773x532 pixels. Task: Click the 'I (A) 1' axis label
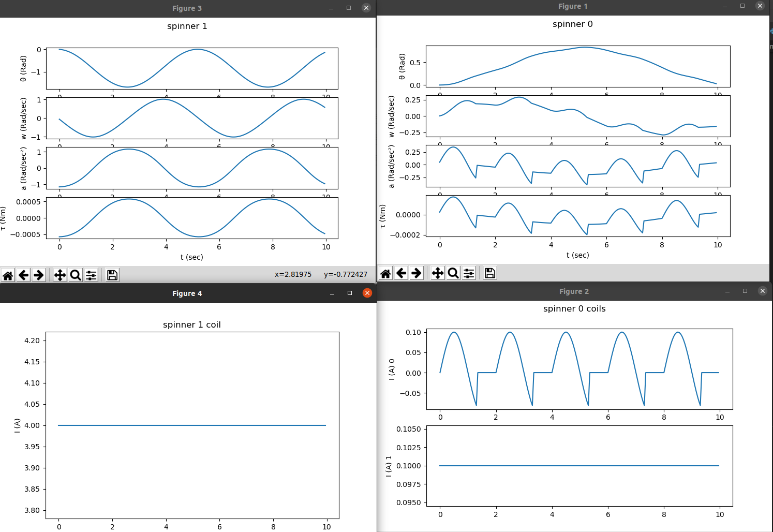coord(389,466)
